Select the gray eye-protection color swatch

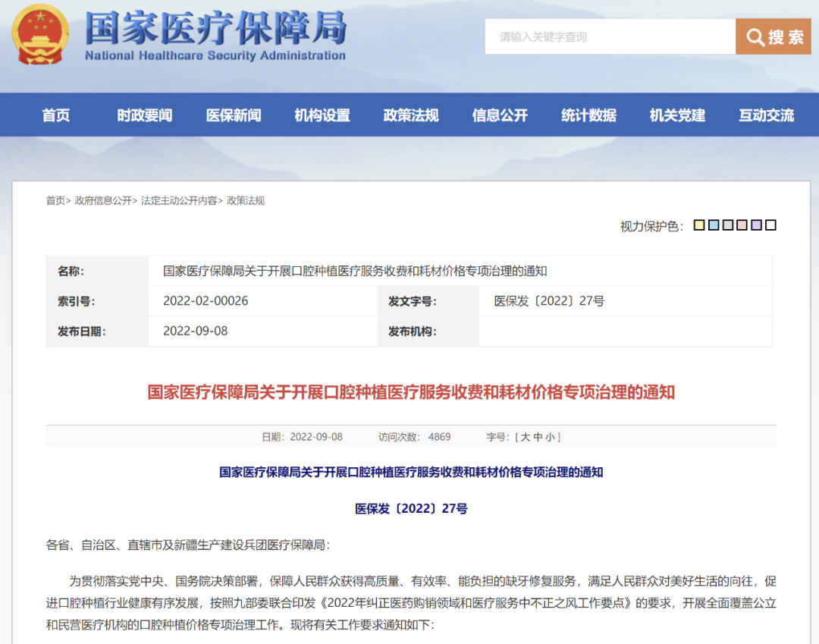point(728,225)
